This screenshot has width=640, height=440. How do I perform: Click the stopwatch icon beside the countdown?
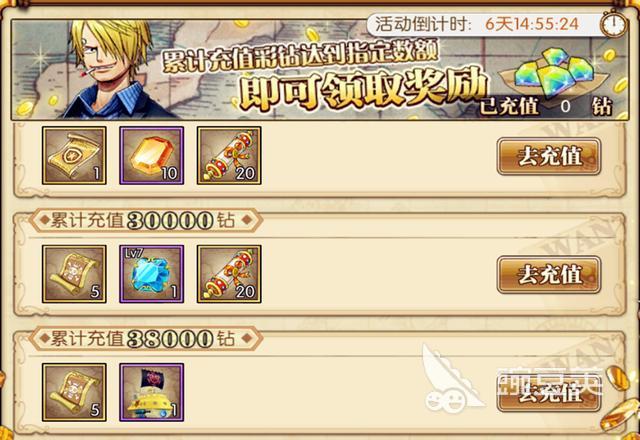[613, 24]
